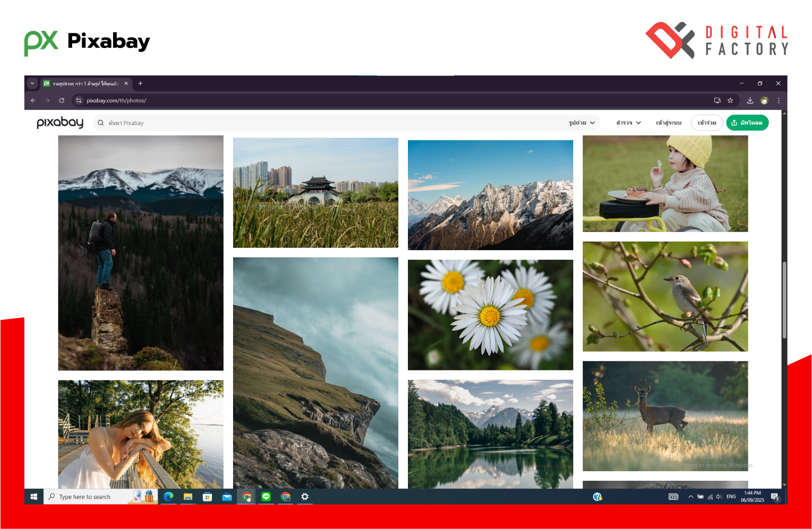
Task: Click the pixabay.com address bar URL
Action: tap(117, 100)
